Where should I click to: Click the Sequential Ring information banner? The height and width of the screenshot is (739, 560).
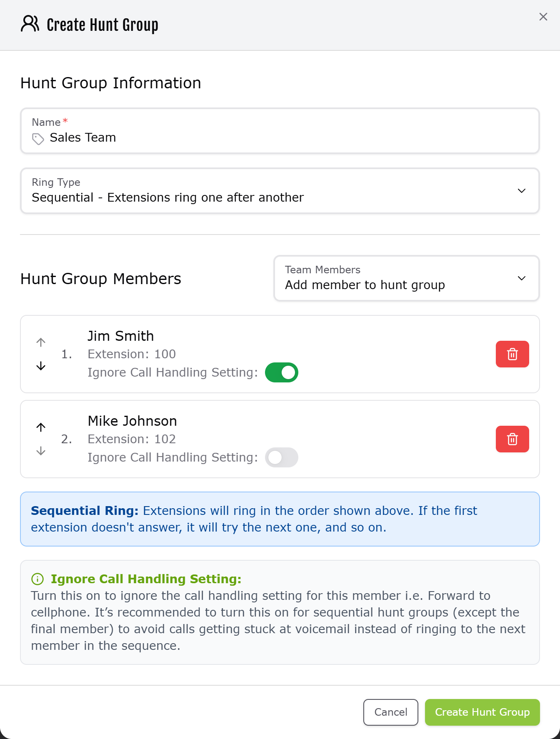[x=279, y=519]
